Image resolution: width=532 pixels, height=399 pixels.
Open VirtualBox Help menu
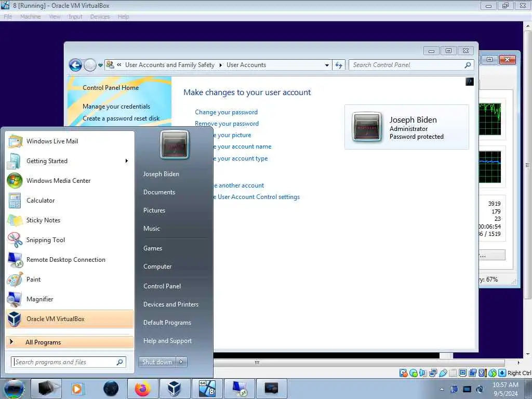pos(124,17)
